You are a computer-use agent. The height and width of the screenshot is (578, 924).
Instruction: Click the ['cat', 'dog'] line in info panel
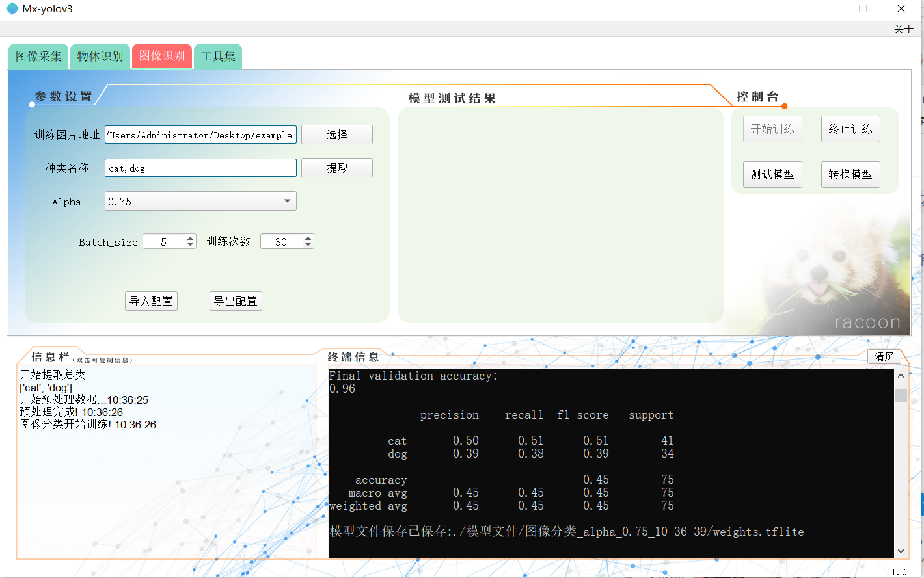tap(46, 388)
